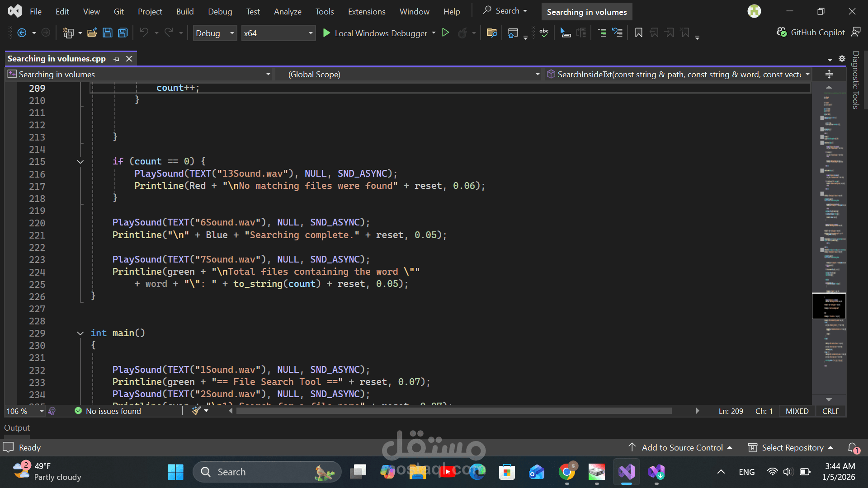Start without debugging using the green outline arrow

coord(445,33)
